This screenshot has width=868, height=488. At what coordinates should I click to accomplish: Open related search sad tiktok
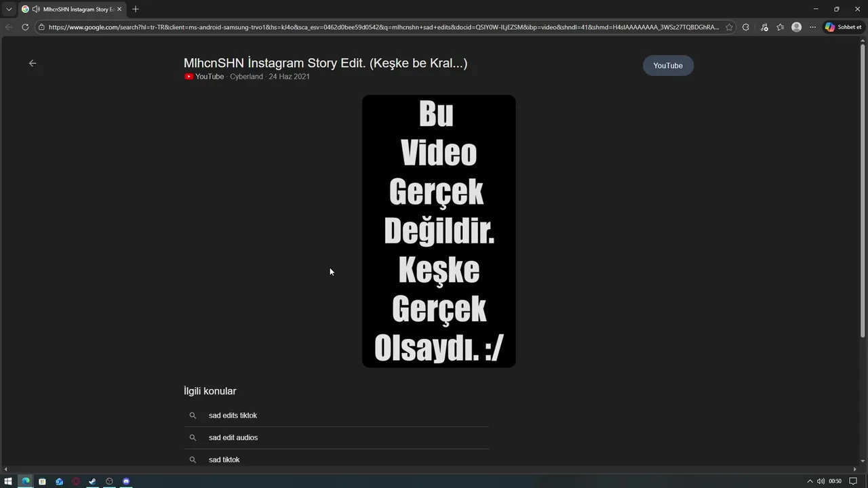click(224, 460)
